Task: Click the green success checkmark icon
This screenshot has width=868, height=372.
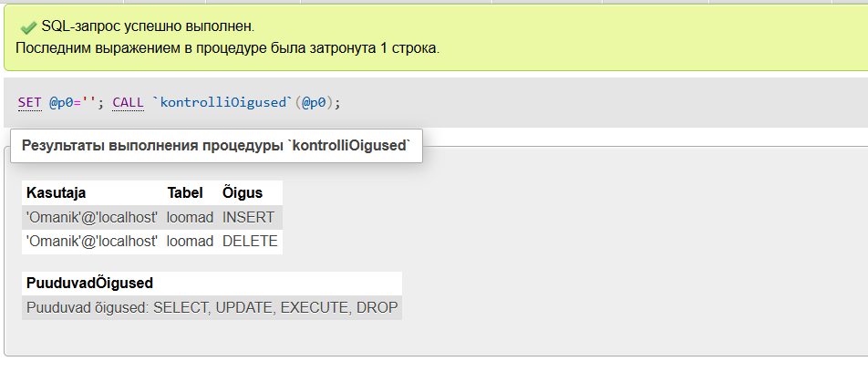Action: click(x=28, y=27)
